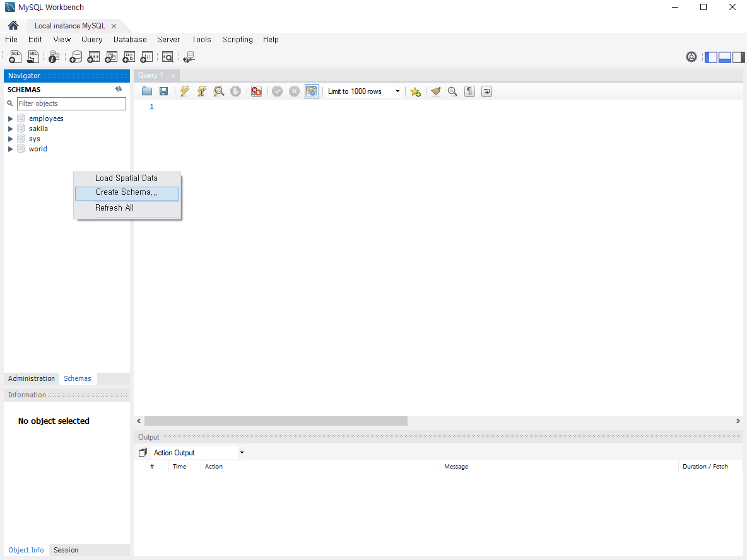The width and height of the screenshot is (747, 560).
Task: Open the Scripting menu
Action: coord(237,40)
